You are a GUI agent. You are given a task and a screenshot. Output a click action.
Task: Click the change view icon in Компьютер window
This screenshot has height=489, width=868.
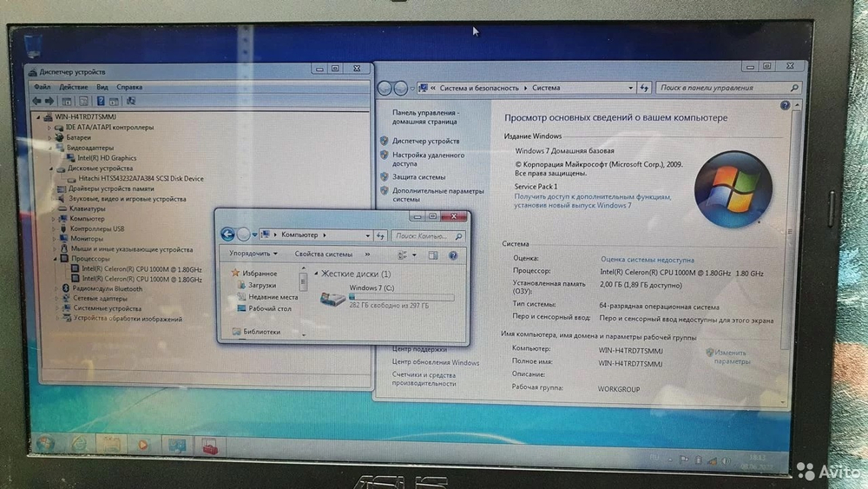point(403,255)
